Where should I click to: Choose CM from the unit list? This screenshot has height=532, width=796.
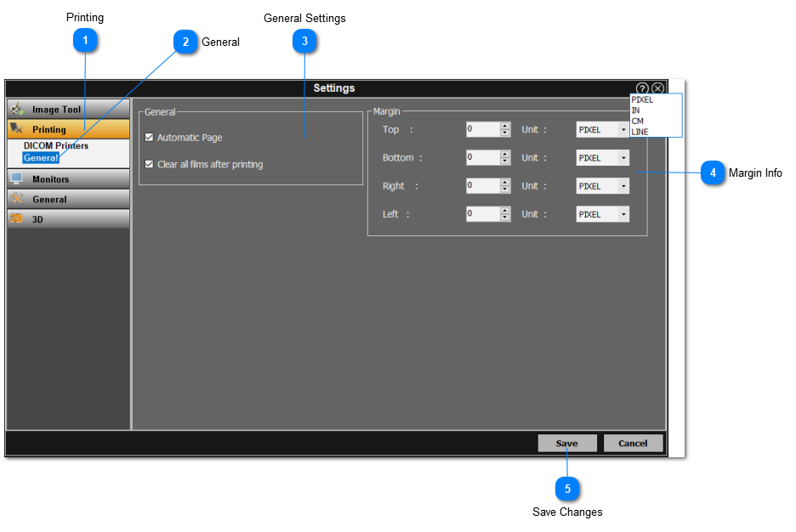coord(638,122)
